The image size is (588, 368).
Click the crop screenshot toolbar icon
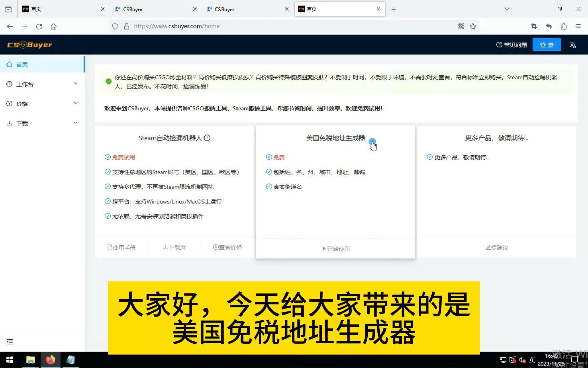tap(534, 26)
